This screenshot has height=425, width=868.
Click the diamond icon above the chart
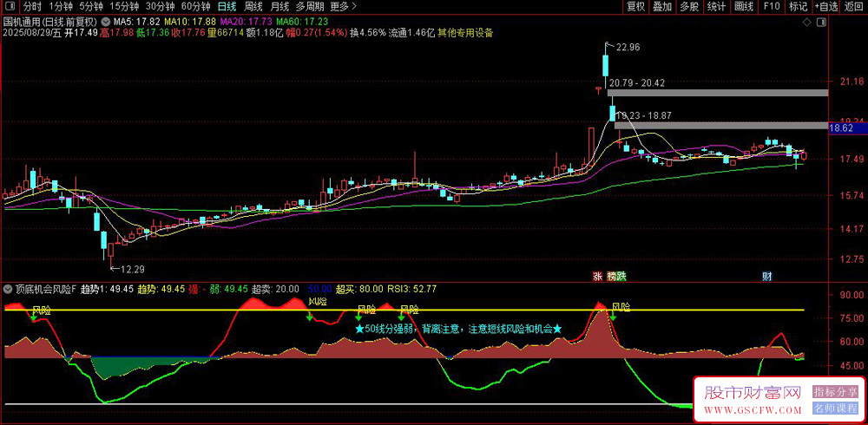(x=807, y=23)
